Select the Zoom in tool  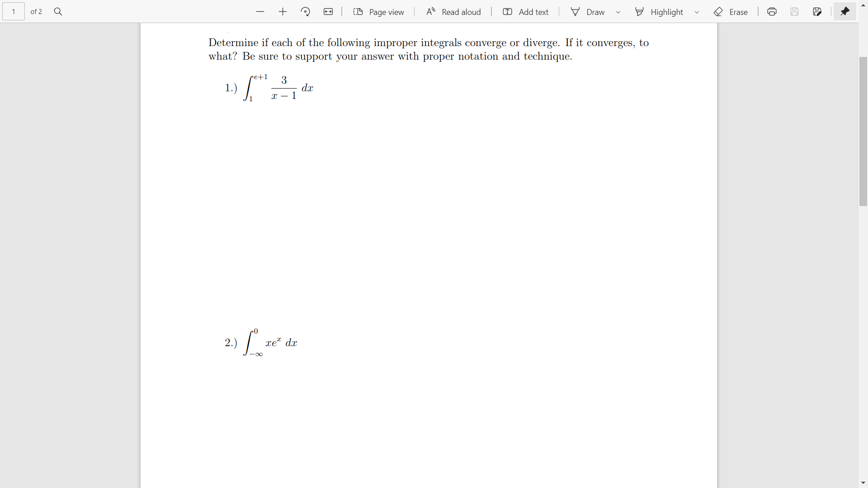pos(283,11)
